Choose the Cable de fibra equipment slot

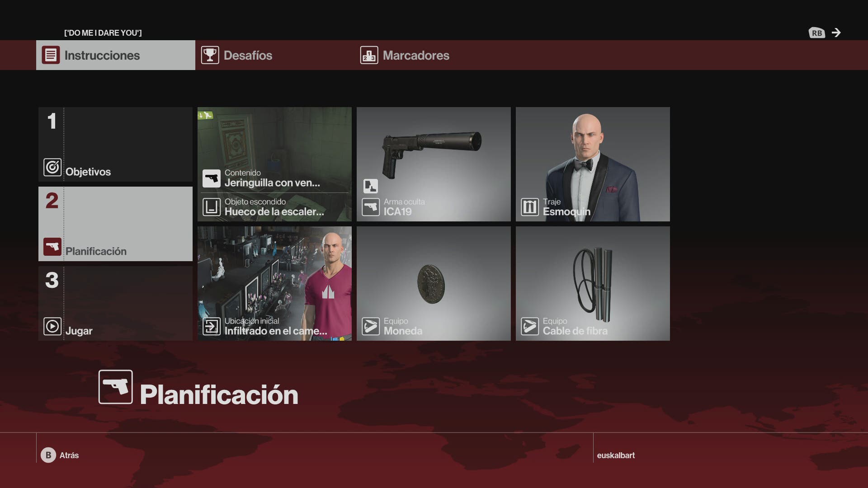pos(593,283)
